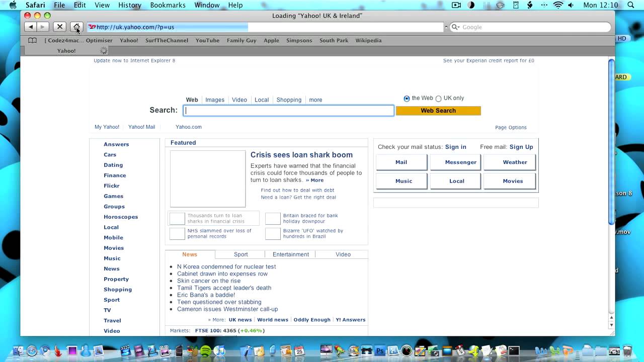Open the Trash in the Dock
The image size is (644, 362).
(x=627, y=350)
